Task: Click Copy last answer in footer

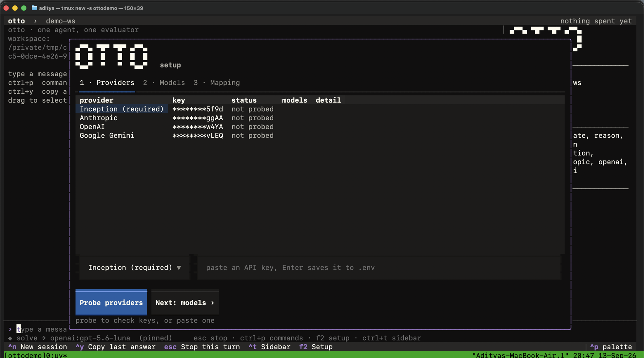Action: [x=115, y=347]
